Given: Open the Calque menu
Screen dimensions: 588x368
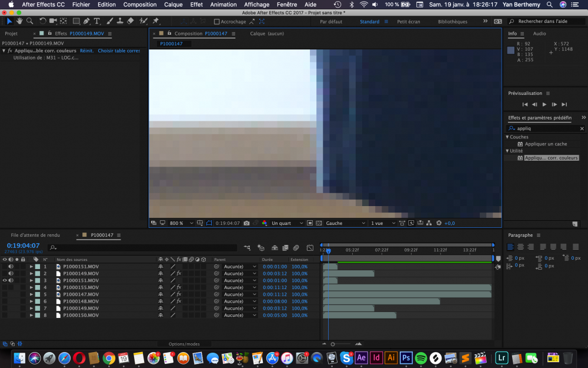Looking at the screenshot, I should pyautogui.click(x=173, y=4).
